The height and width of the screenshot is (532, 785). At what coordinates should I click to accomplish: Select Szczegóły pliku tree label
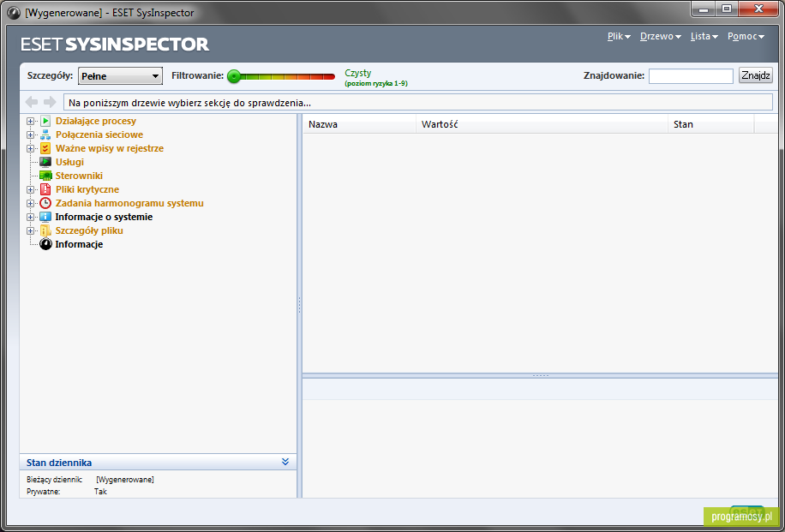[x=89, y=230]
